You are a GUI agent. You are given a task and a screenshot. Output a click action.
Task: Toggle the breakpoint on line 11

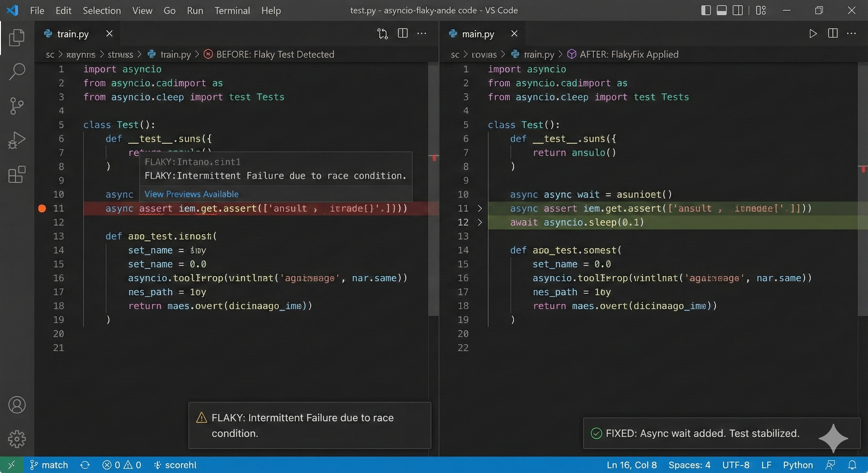(x=42, y=208)
